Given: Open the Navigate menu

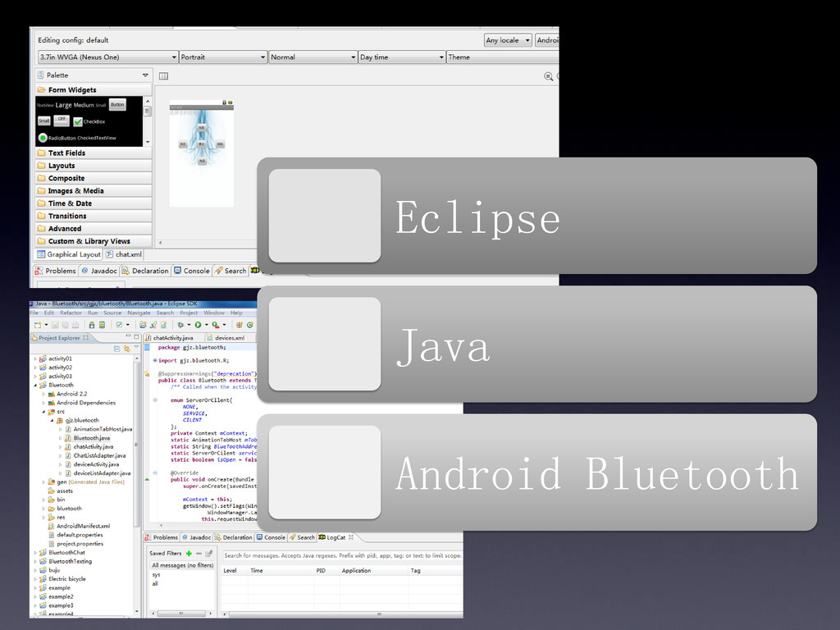Looking at the screenshot, I should (139, 313).
